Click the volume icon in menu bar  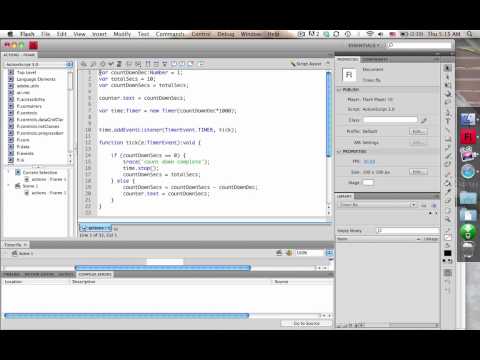pyautogui.click(x=380, y=34)
